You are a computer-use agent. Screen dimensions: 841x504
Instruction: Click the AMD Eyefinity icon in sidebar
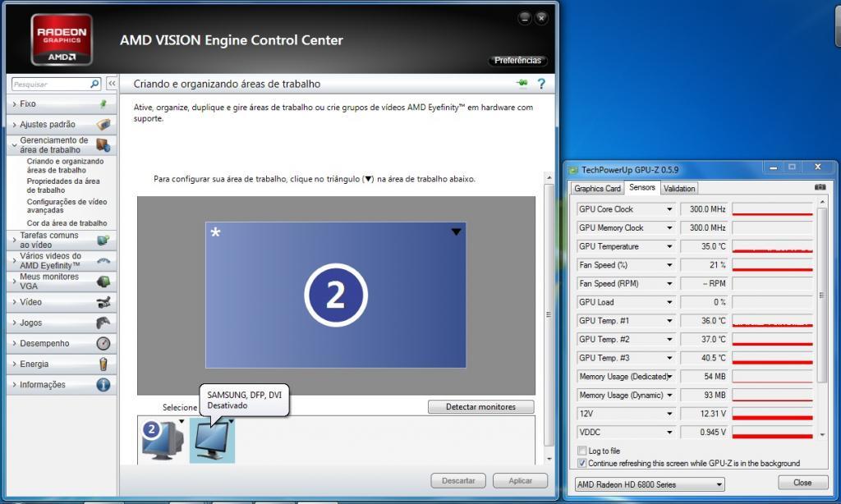tap(103, 260)
